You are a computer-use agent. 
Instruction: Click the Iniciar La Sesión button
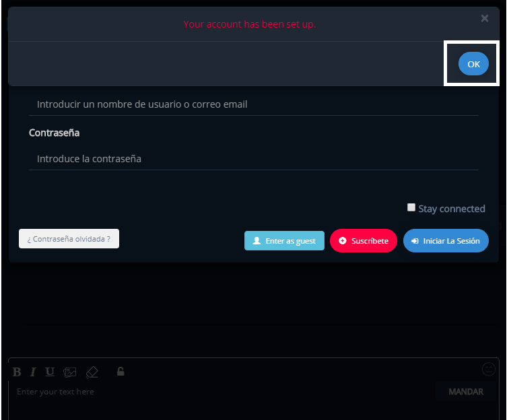[446, 241]
